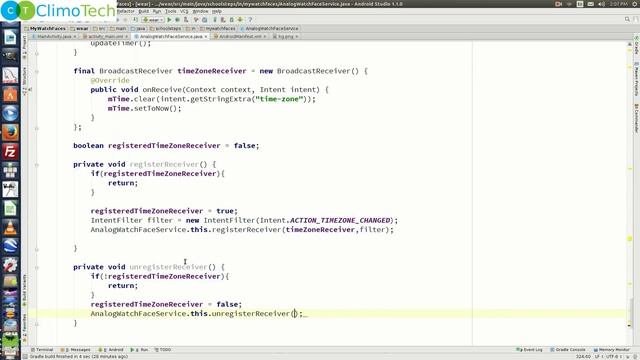
Task: Open the Help menu
Action: (x=217, y=11)
